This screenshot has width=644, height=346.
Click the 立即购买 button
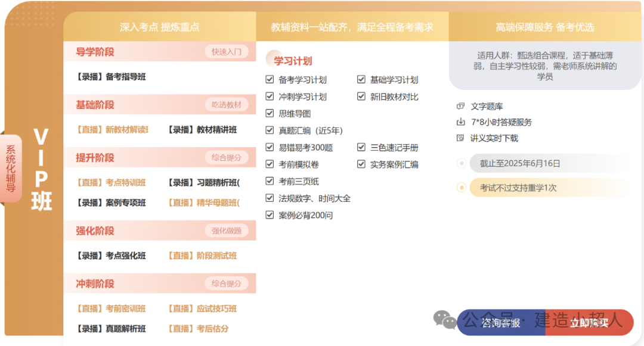589,323
